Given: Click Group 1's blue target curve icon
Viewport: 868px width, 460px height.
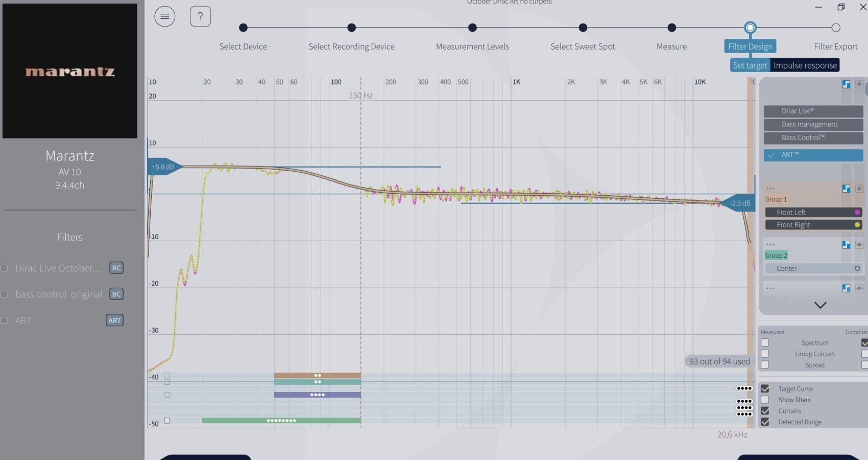Looking at the screenshot, I should 846,189.
